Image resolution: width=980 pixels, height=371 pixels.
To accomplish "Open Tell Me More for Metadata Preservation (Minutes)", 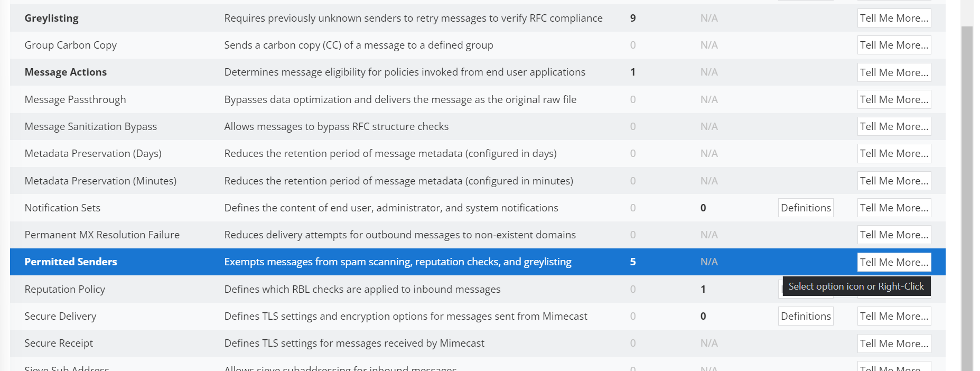I will tap(893, 181).
